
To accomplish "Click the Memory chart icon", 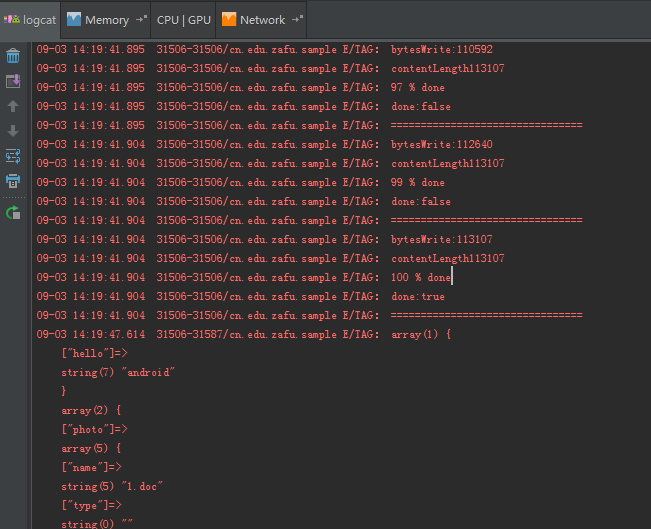I will tap(74, 19).
